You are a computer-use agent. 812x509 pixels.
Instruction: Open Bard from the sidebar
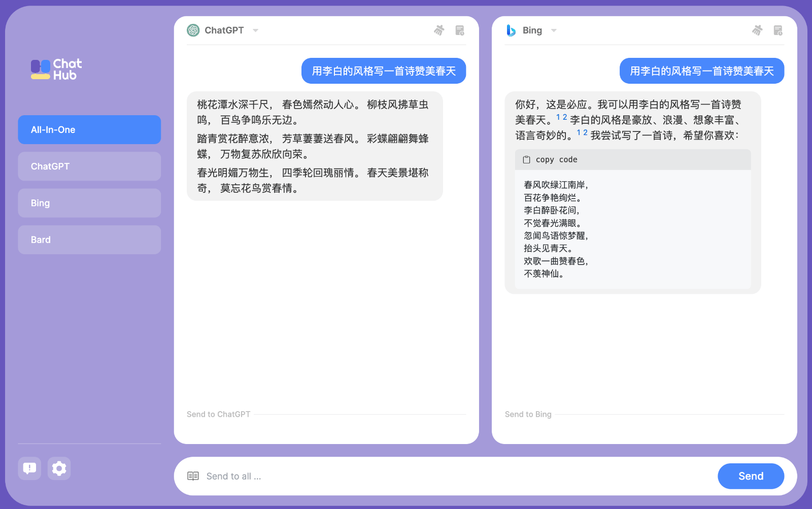[89, 240]
